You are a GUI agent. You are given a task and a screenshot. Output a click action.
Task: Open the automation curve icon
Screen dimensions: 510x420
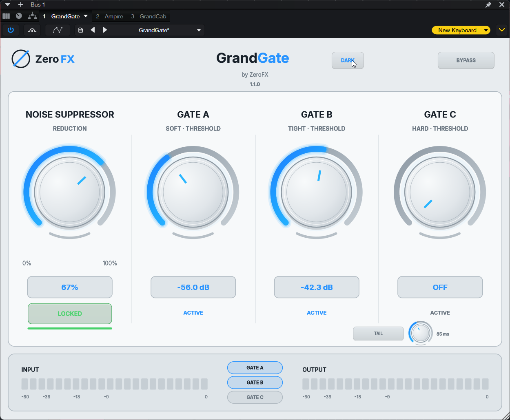tap(58, 30)
